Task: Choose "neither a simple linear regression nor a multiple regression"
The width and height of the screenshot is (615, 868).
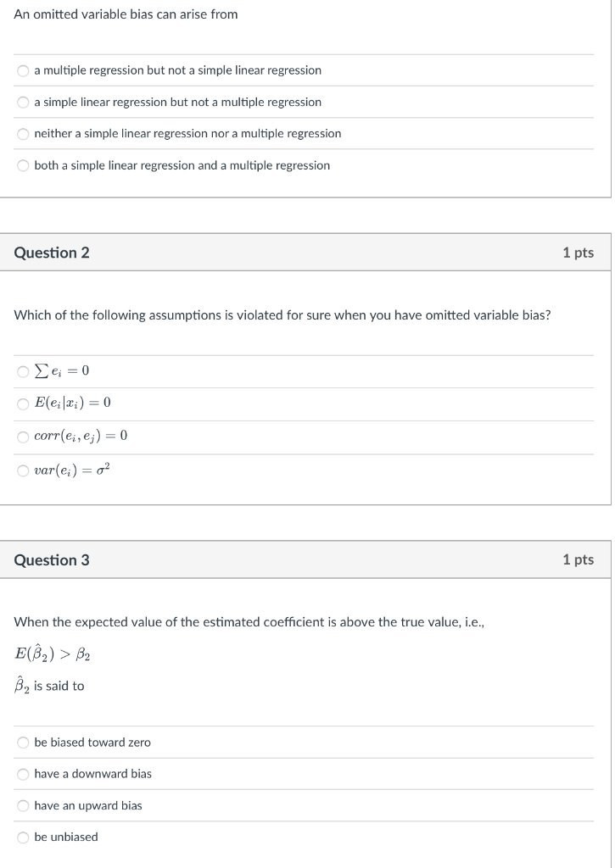Action: coord(23,134)
